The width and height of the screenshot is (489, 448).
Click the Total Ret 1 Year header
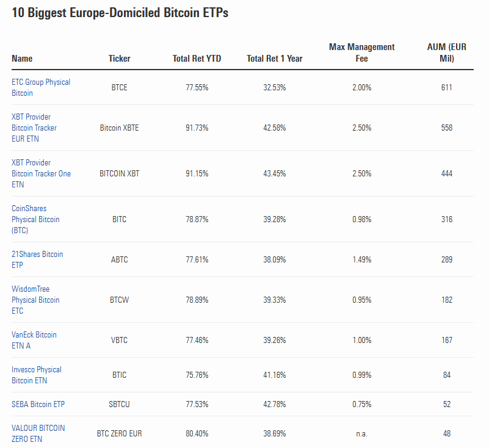coord(274,59)
